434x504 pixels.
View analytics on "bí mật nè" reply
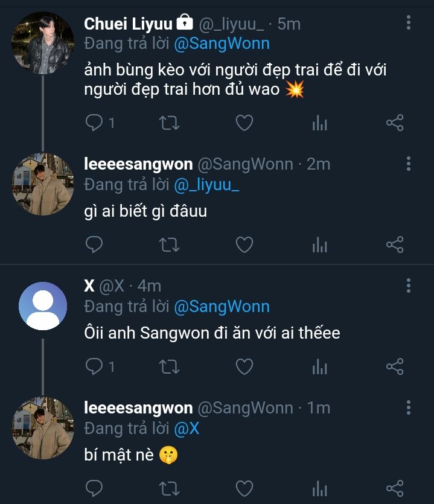pos(319,488)
